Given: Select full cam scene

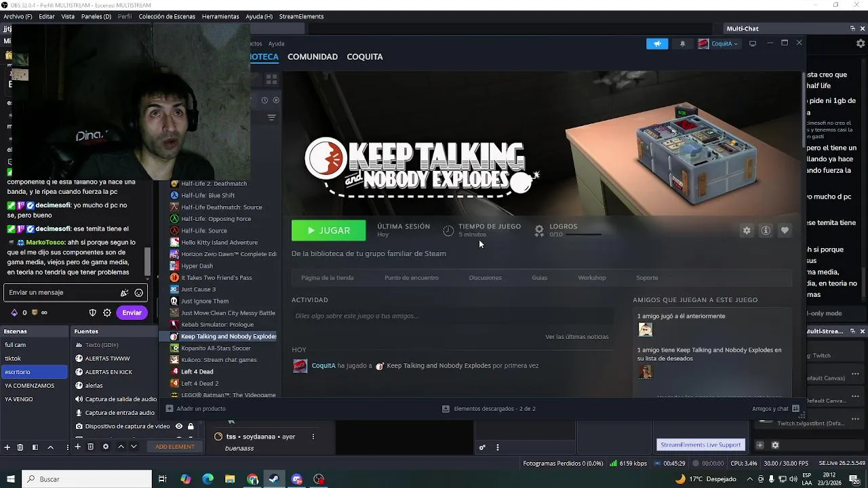Looking at the screenshot, I should [34, 345].
